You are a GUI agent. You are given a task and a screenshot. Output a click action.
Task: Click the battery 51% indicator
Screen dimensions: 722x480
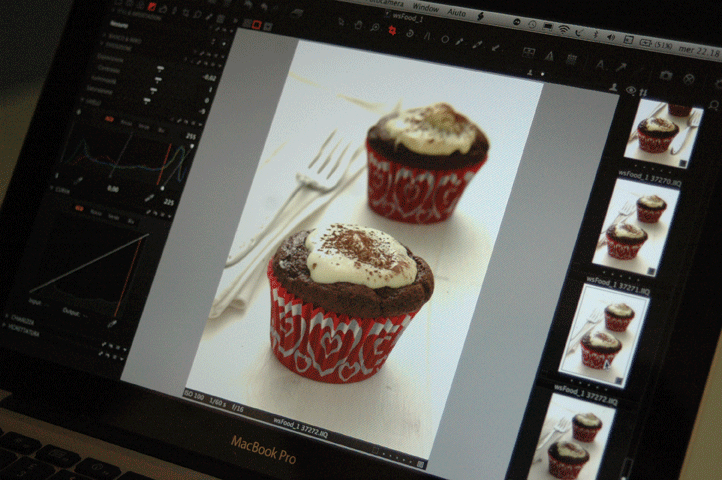click(x=656, y=44)
